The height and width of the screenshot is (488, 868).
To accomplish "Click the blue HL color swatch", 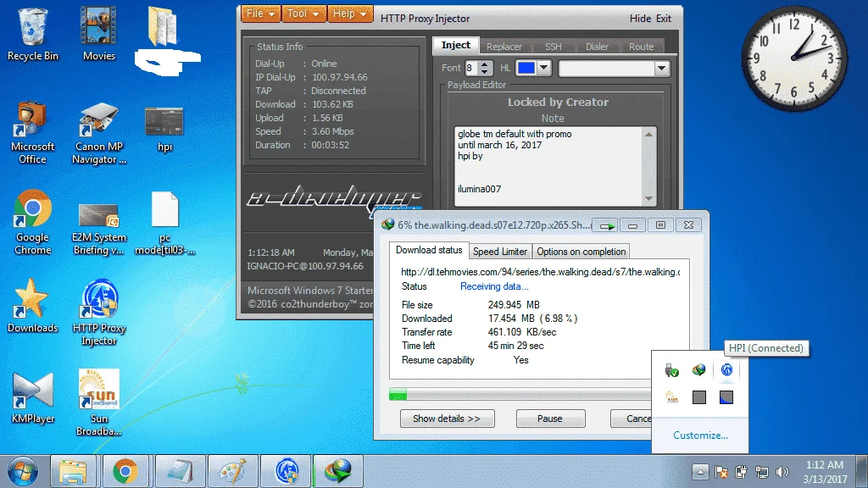I will tap(526, 68).
